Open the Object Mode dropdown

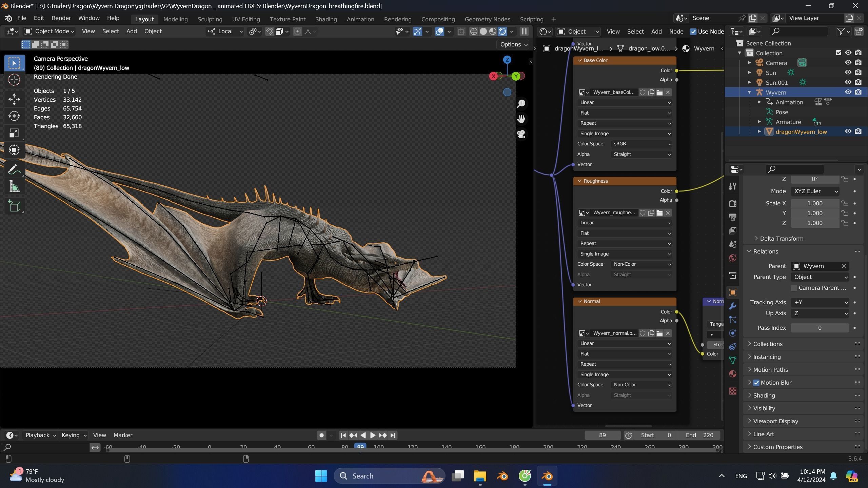(x=50, y=32)
